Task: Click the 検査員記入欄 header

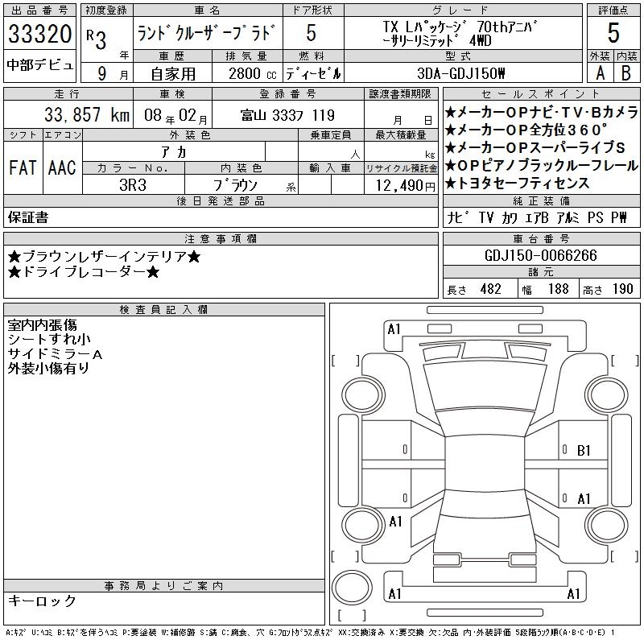Action: tap(163, 310)
